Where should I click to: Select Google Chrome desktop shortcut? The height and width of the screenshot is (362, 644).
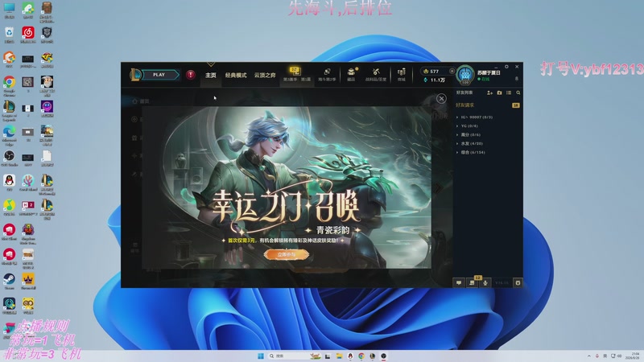click(x=9, y=85)
